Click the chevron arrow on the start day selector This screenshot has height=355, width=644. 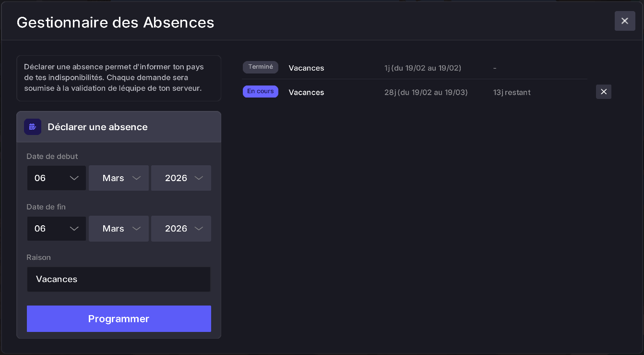tap(75, 178)
